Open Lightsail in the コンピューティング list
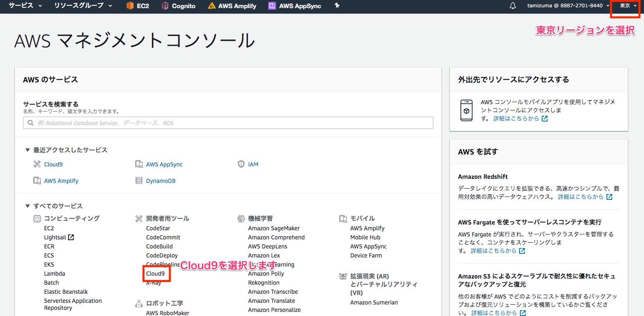The height and width of the screenshot is (316, 644). point(55,237)
